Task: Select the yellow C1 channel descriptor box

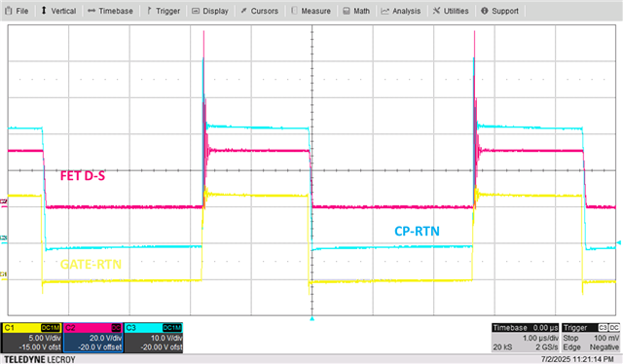Action: (32, 338)
